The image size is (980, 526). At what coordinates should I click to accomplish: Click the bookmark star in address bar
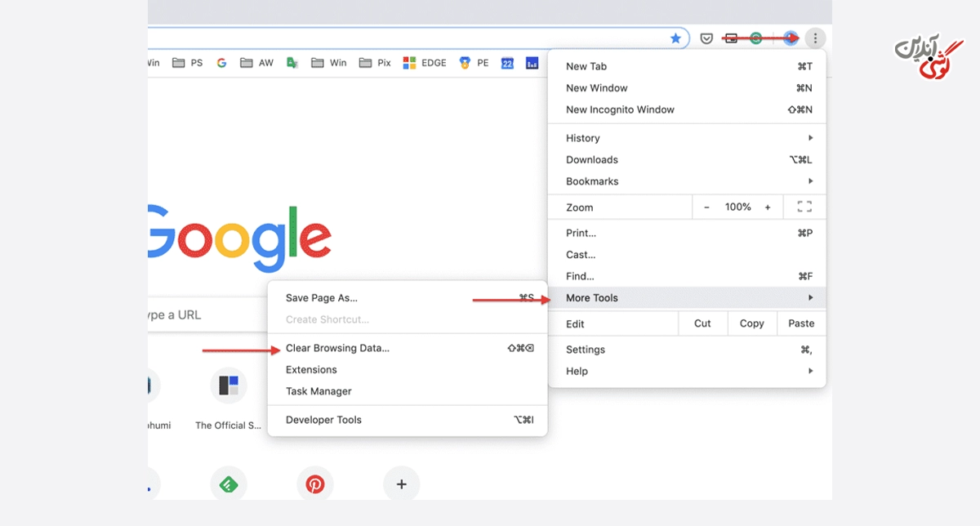675,38
